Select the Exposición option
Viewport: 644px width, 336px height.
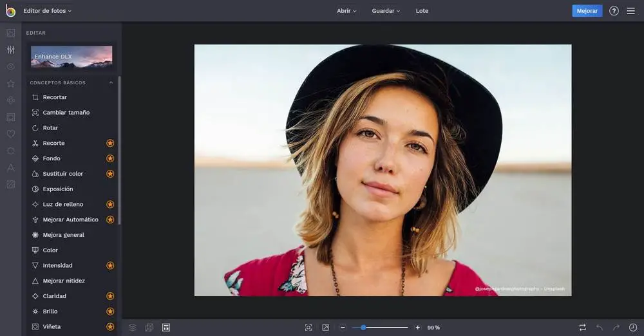click(57, 189)
